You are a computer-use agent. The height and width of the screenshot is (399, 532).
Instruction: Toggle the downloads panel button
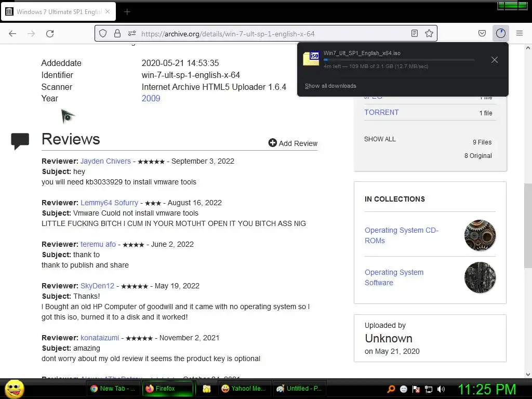point(501,33)
